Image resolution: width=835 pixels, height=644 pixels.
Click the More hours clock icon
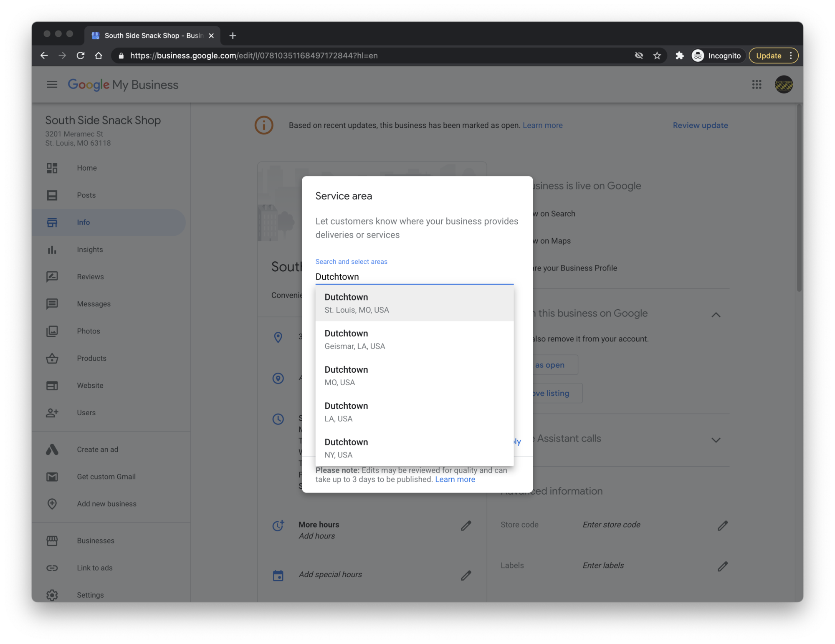click(278, 525)
